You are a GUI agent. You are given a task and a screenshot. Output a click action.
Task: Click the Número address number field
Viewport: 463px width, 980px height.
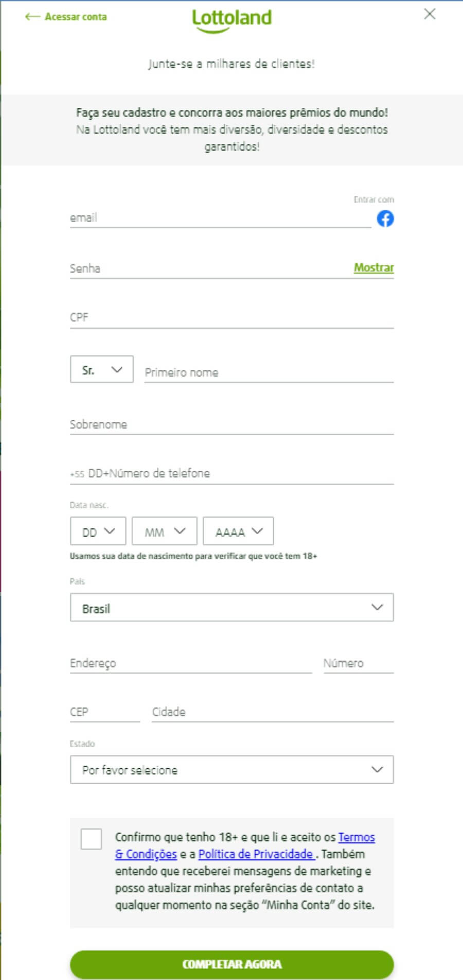pos(359,663)
